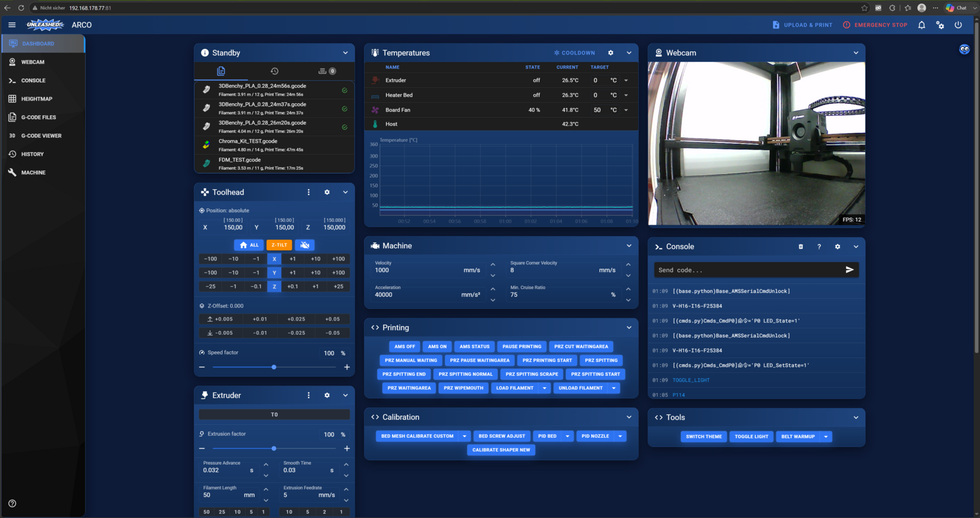980x518 pixels.
Task: Open Extruder three-dot options menu
Action: tap(309, 395)
